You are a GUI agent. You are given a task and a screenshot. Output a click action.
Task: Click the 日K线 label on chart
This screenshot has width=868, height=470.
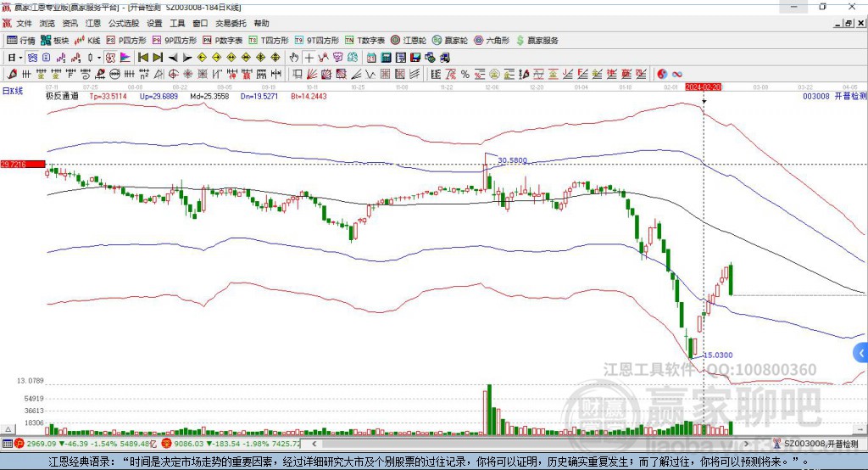(x=13, y=91)
